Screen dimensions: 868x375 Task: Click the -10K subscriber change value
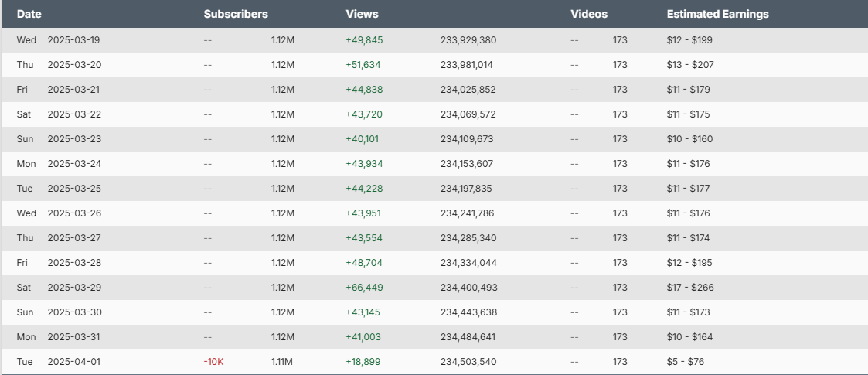click(x=213, y=362)
